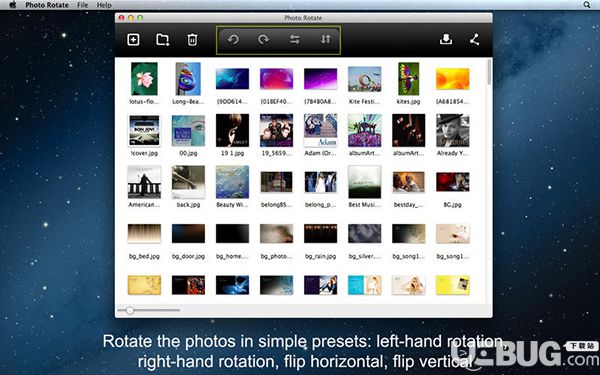Click the vertical scrollbar thumb
Screen dimensions: 600x375
click(x=489, y=72)
